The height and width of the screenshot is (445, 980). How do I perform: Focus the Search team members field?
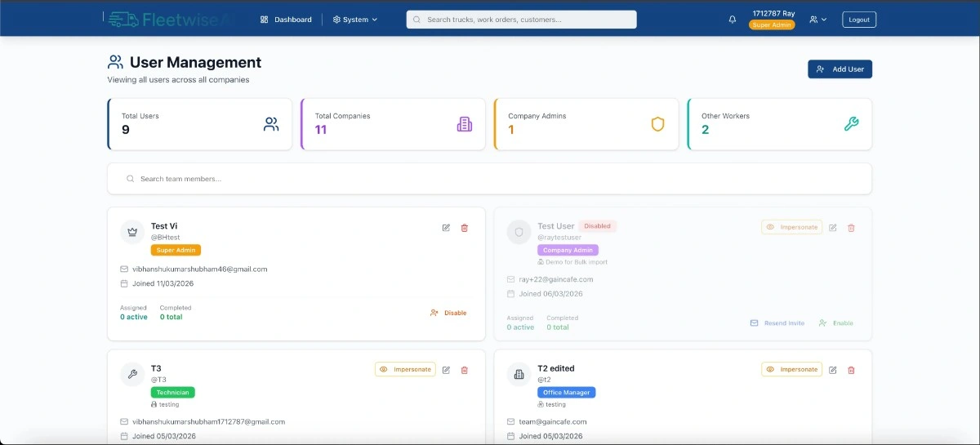click(x=489, y=179)
